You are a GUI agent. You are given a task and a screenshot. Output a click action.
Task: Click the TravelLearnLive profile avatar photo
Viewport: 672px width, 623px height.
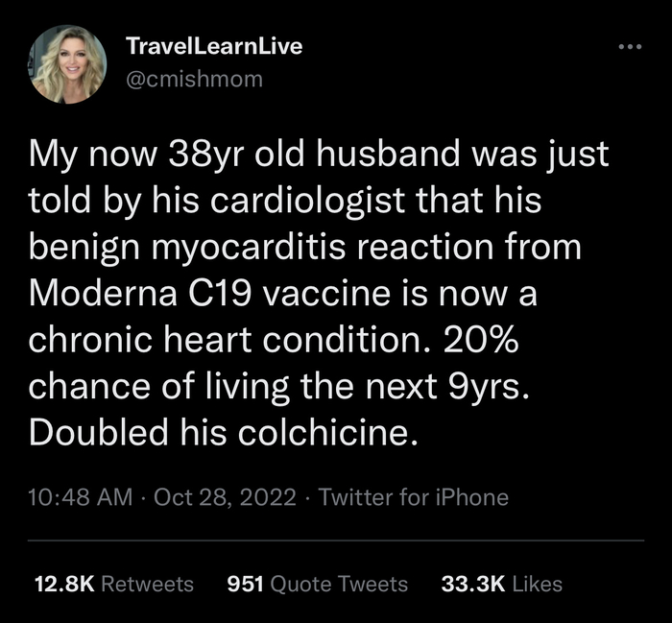(68, 63)
